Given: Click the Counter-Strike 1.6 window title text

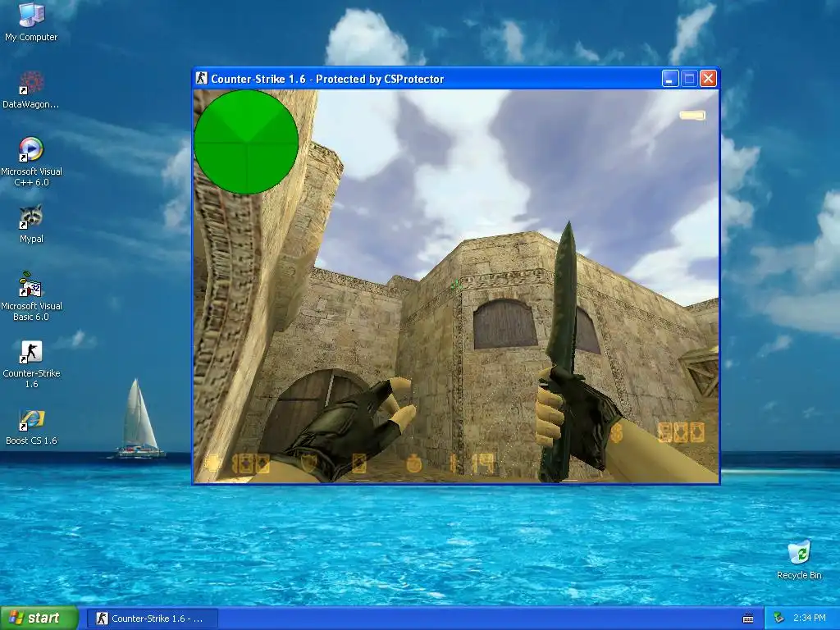Looking at the screenshot, I should (327, 79).
